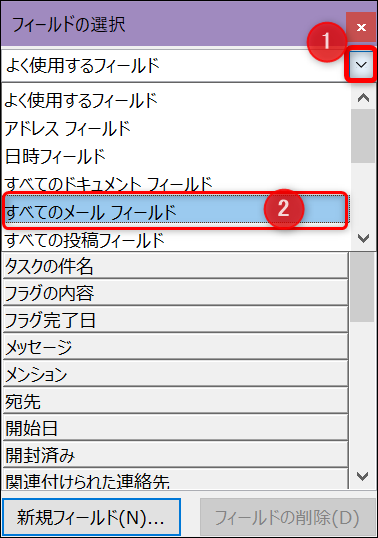The width and height of the screenshot is (378, 538).
Task: Close the フィールドの選択 dialog
Action: [361, 27]
